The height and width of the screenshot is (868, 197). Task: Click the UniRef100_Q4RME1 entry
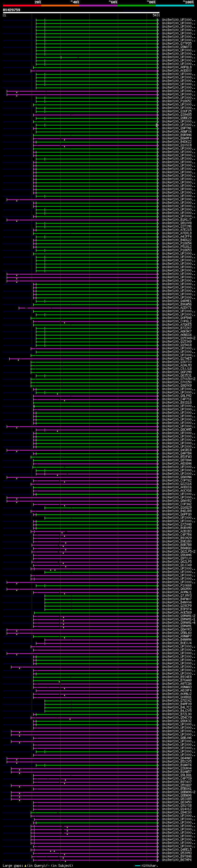[177, 301]
